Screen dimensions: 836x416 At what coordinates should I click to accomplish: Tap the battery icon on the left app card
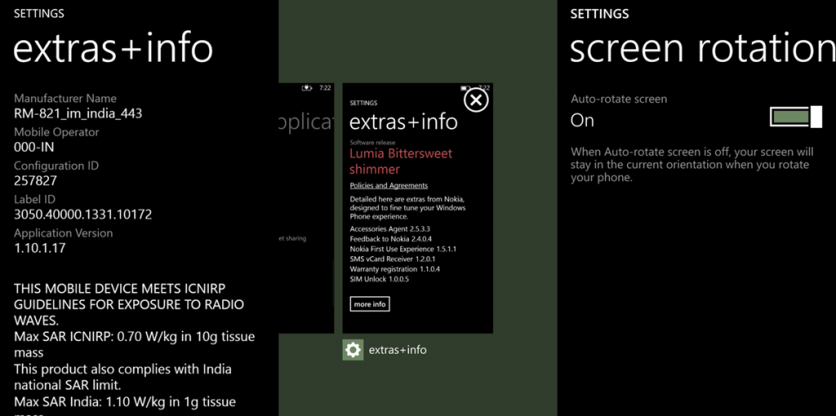[x=307, y=89]
